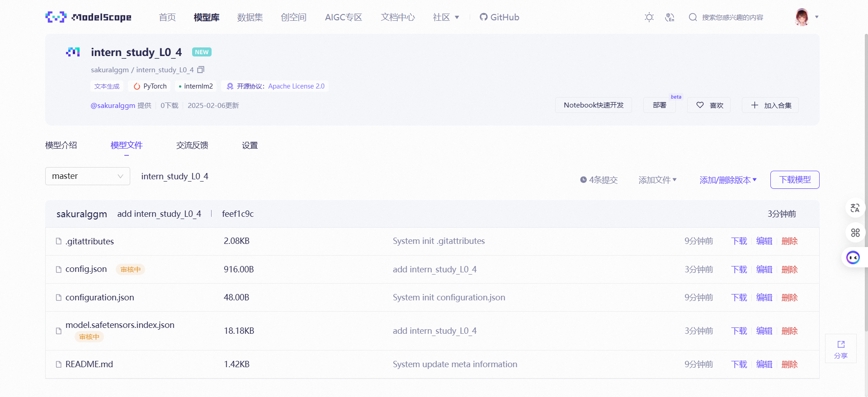Click the model avatar icon beside title
The width and height of the screenshot is (868, 397).
coord(73,52)
